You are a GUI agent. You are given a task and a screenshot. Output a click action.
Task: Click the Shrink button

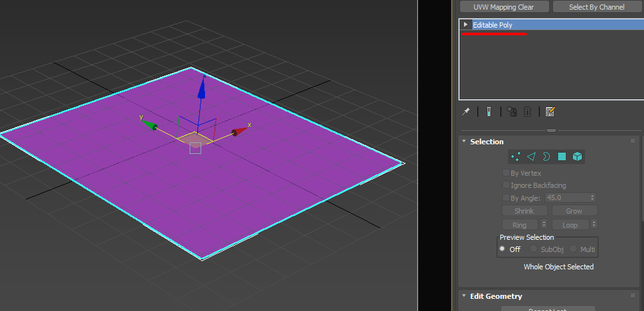[x=524, y=211]
